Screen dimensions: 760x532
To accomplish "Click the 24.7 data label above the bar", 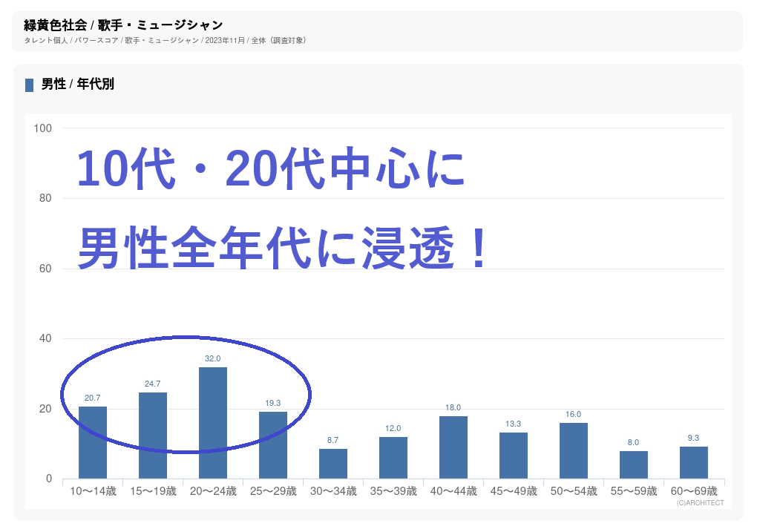I will point(153,384).
